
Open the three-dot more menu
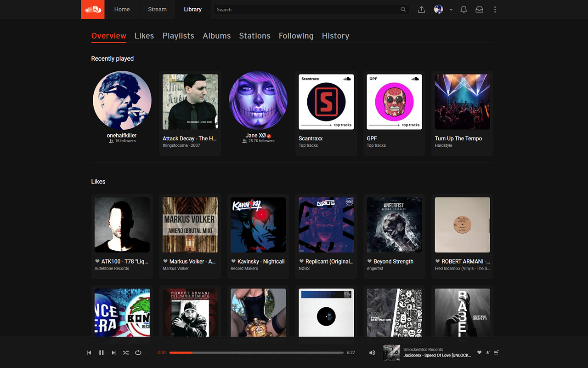click(x=495, y=10)
